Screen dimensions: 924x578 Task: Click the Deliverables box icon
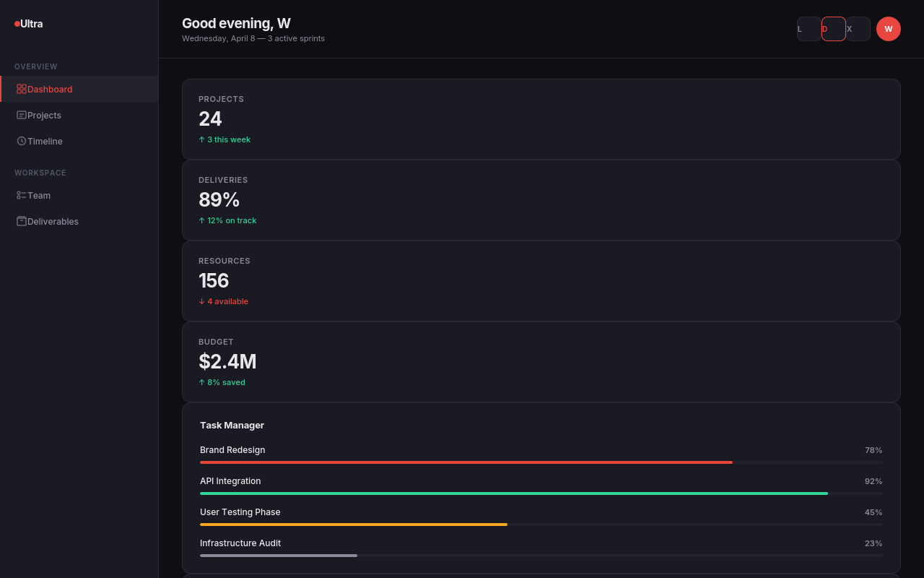point(22,221)
